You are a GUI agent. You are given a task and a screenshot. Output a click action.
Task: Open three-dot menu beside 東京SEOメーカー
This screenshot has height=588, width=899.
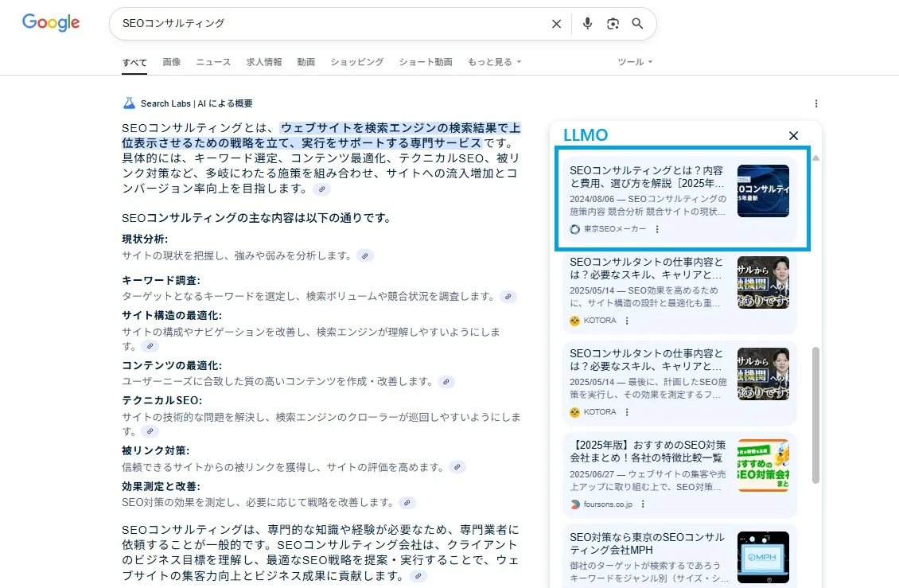click(657, 229)
